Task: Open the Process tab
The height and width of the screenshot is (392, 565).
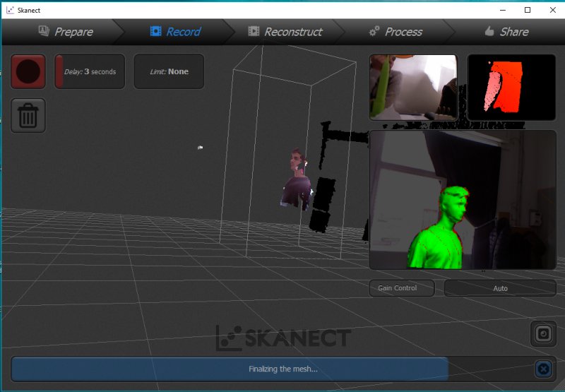Action: [395, 32]
